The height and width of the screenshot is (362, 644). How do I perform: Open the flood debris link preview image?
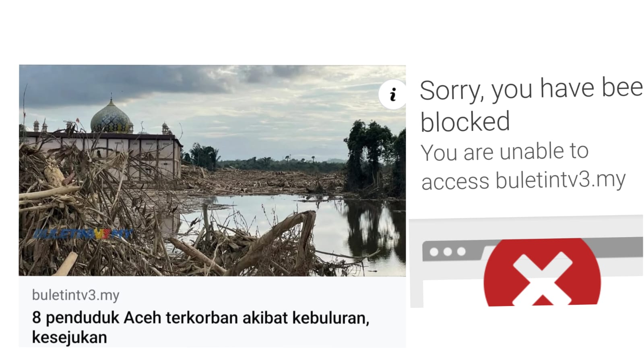(212, 170)
